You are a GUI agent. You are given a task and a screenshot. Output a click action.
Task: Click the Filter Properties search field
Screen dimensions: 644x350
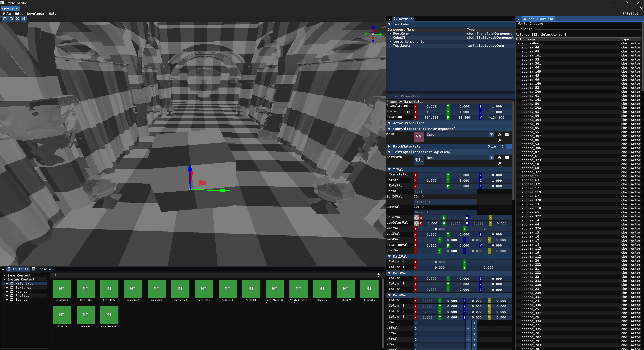pyautogui.click(x=450, y=96)
